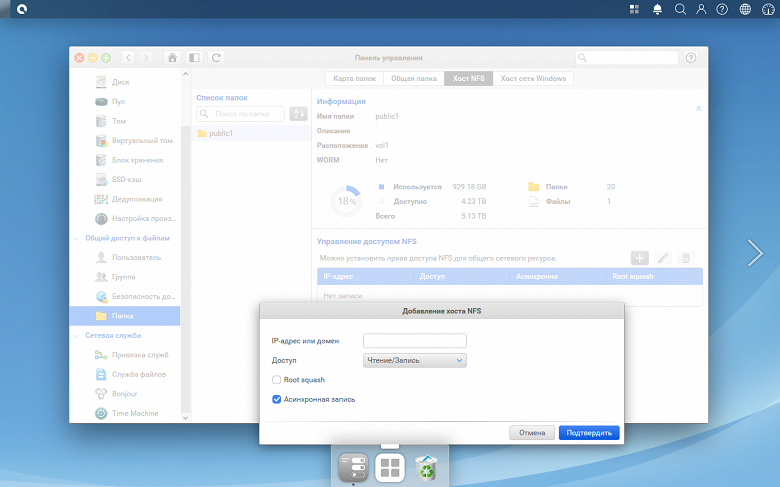Click the IP-адрес column header
Screen dimensions: 780x487
tap(365, 277)
